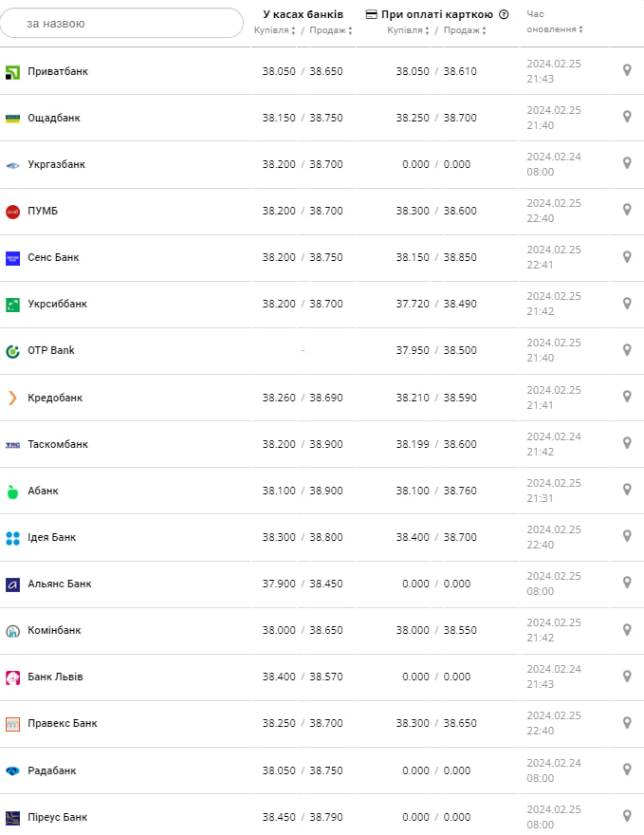Show OTP Bank branch locations pin
Image resolution: width=644 pixels, height=835 pixels.
627,349
